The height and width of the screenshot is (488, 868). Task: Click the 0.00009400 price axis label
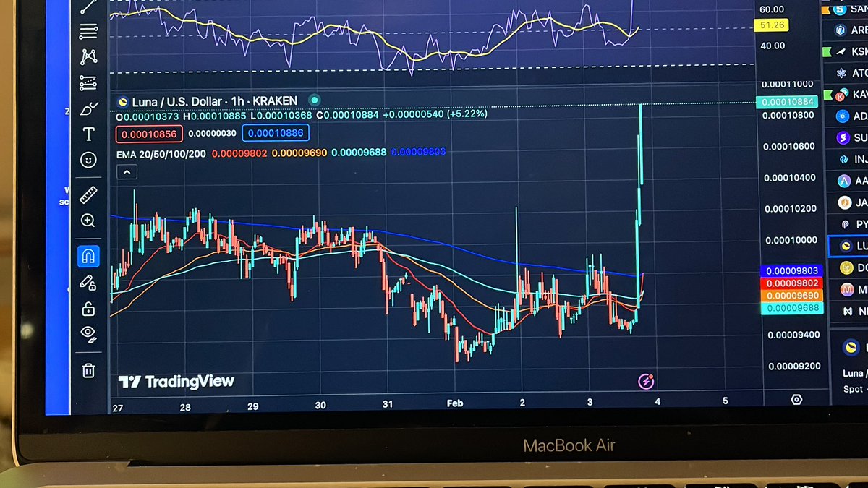[794, 334]
